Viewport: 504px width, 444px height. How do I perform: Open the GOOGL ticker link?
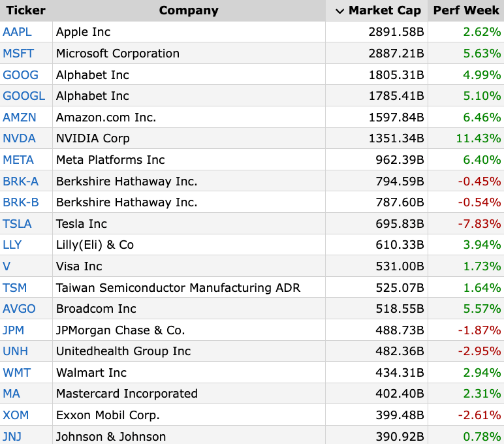[x=24, y=96]
